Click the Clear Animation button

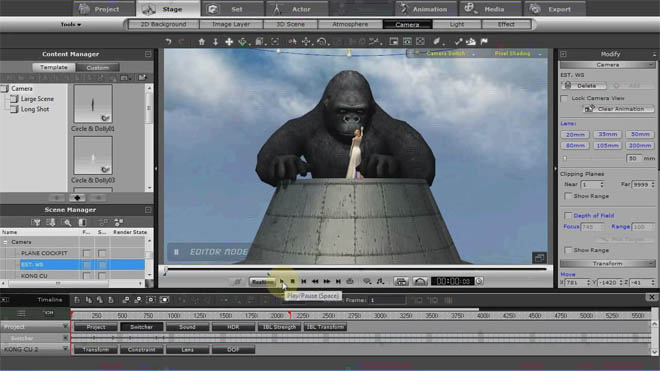tap(618, 109)
